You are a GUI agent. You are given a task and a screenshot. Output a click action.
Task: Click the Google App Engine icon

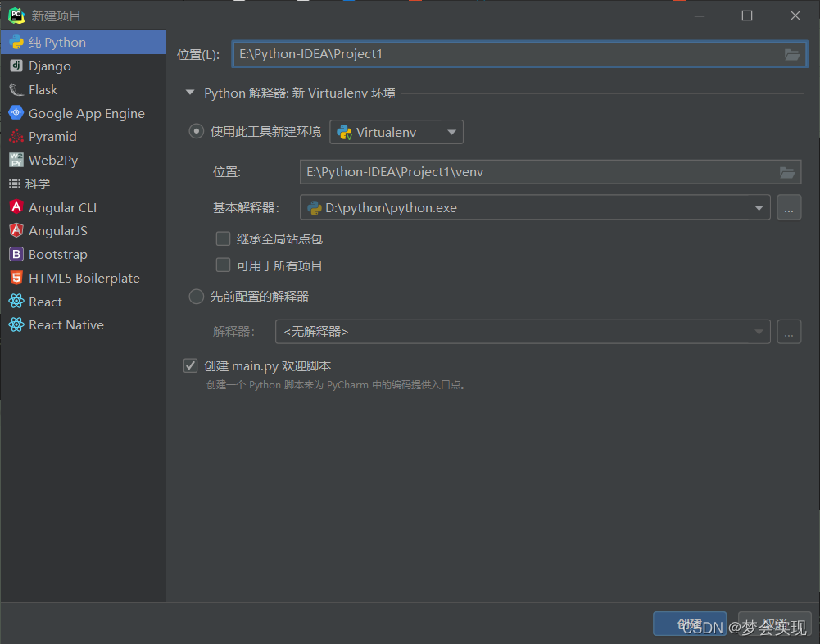point(16,112)
